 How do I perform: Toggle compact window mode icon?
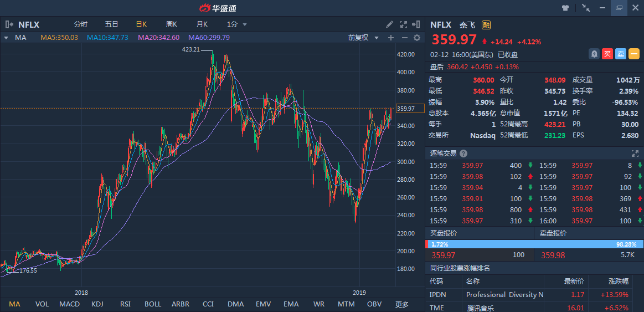tap(585, 8)
